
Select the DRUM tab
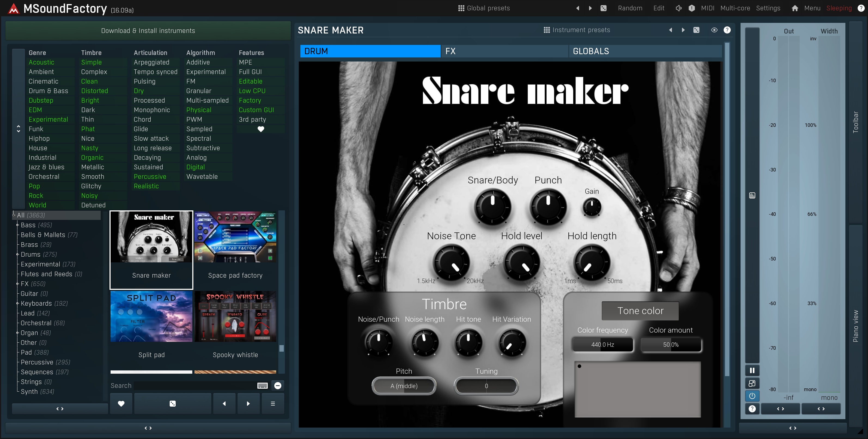pyautogui.click(x=370, y=51)
